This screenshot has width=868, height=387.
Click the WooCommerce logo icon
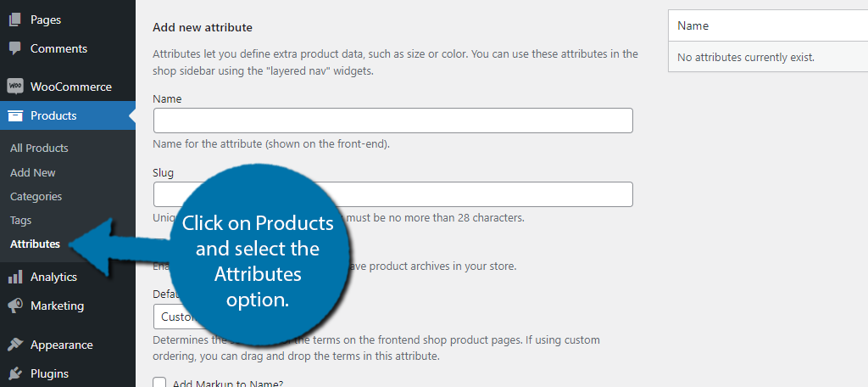(15, 87)
